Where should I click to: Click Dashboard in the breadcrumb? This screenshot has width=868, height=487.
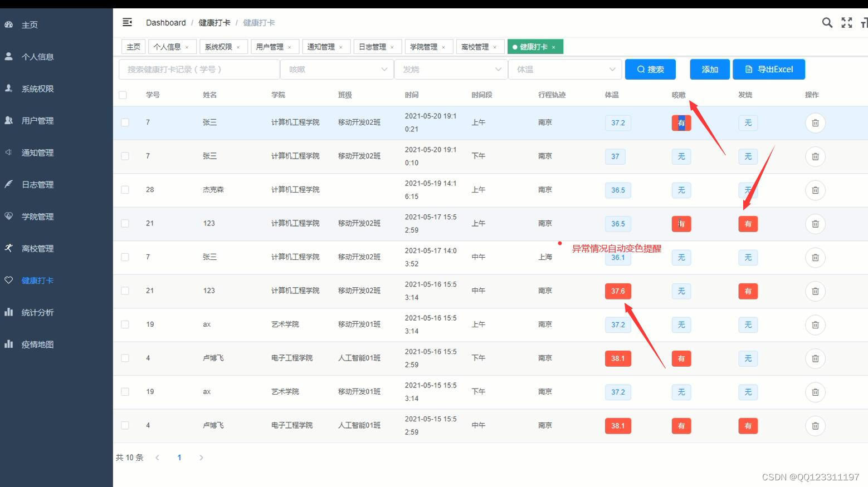click(166, 23)
